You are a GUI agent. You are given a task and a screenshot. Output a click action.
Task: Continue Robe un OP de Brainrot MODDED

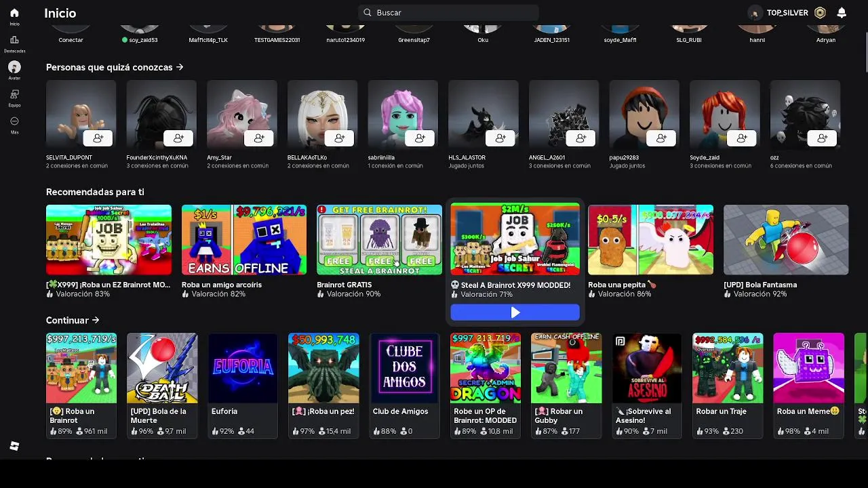(486, 385)
